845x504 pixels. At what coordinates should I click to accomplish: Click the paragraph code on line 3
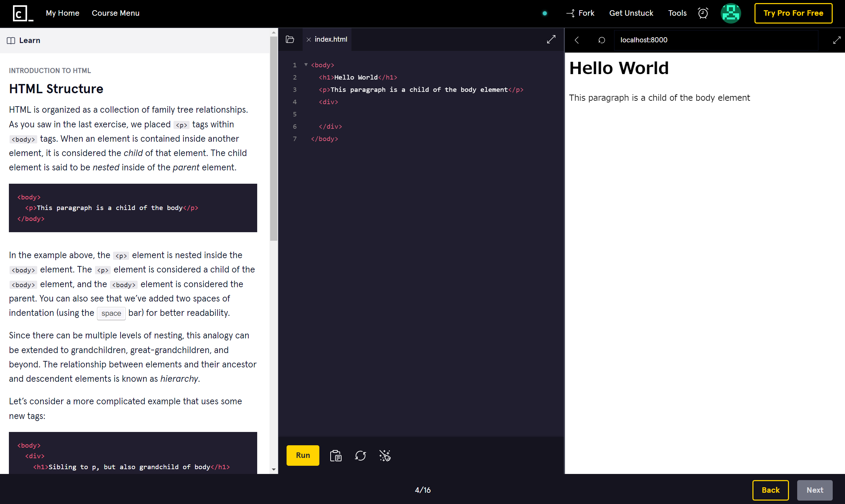tap(421, 90)
